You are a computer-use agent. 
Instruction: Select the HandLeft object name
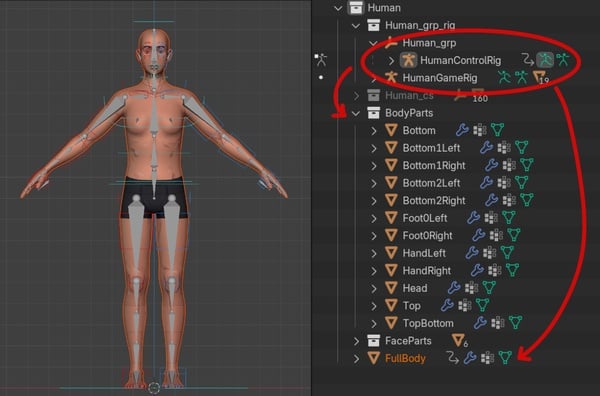(424, 253)
